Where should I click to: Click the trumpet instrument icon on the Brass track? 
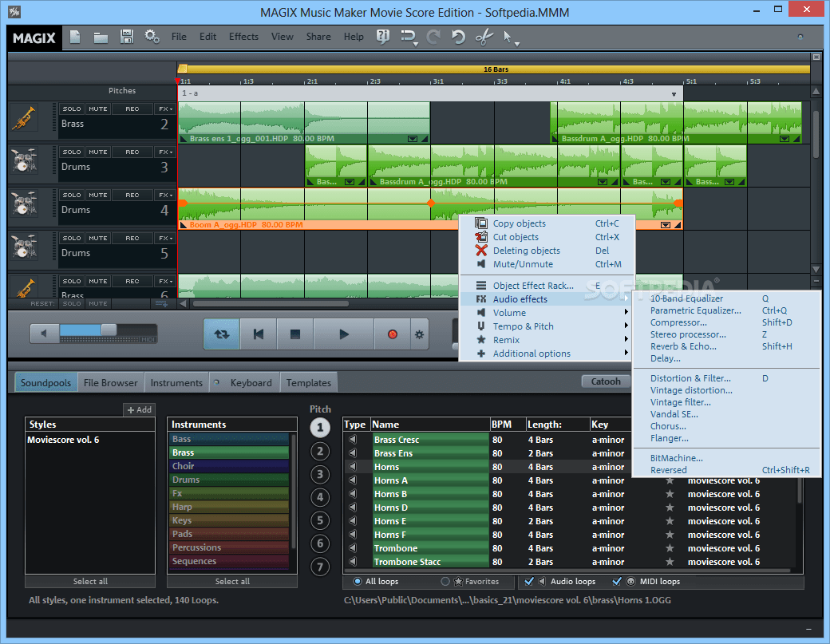tap(26, 117)
